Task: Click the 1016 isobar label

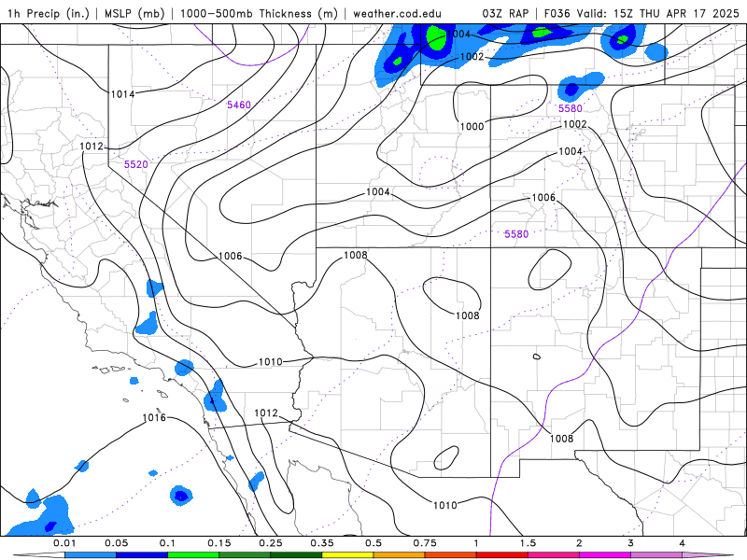Action: coord(154,418)
